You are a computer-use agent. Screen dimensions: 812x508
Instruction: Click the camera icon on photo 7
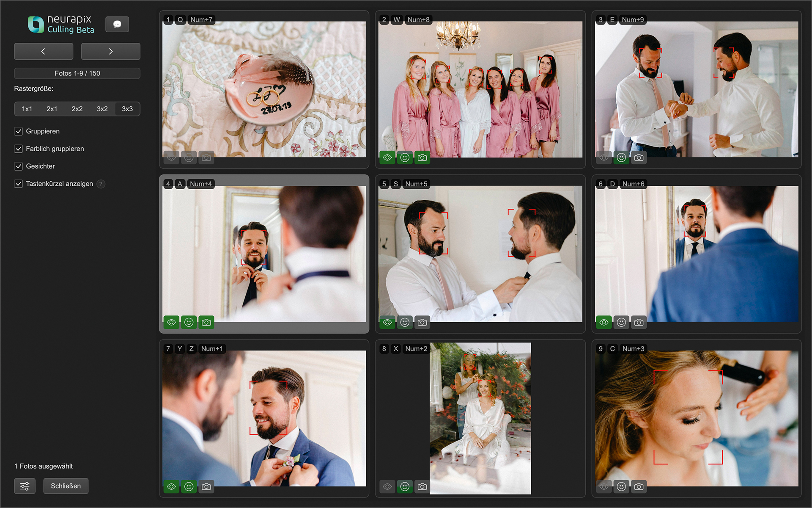tap(206, 486)
